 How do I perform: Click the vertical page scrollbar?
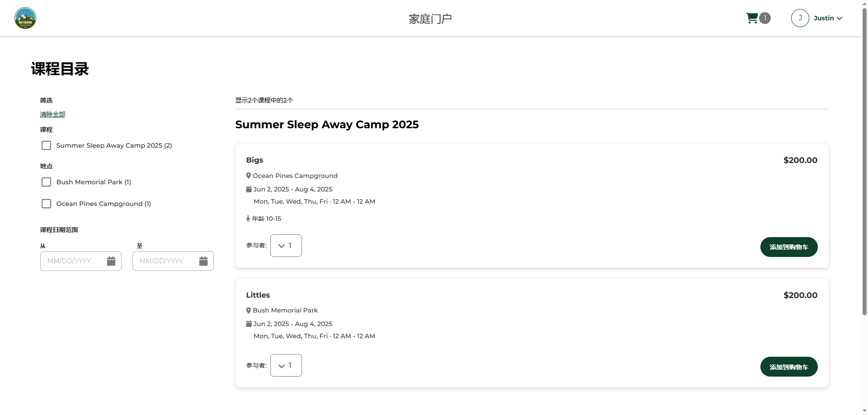pyautogui.click(x=864, y=158)
